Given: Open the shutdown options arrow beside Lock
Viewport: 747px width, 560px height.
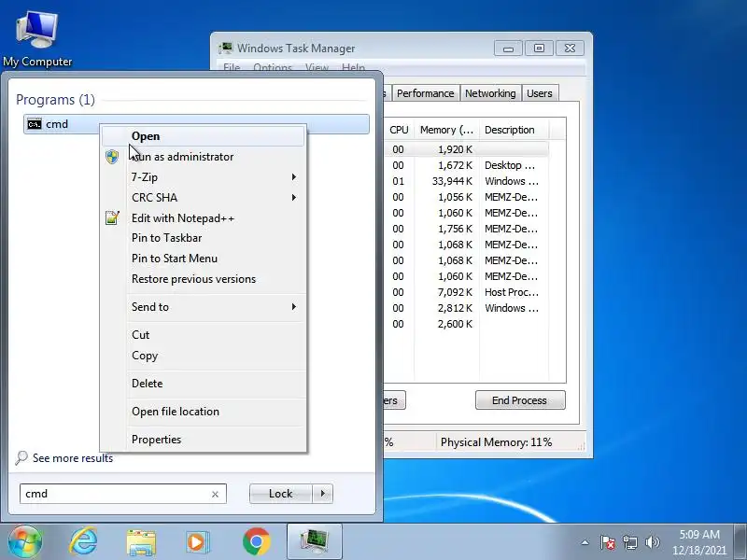Looking at the screenshot, I should (323, 494).
